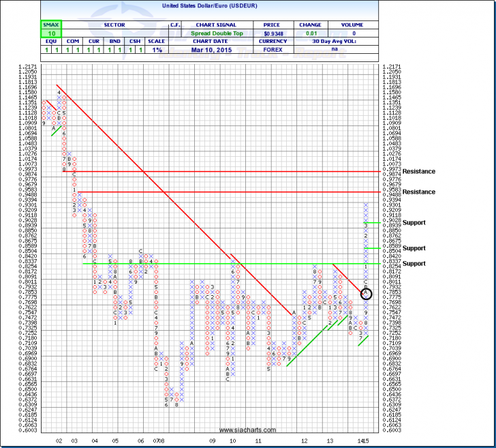Click year 05 on the time axis

pyautogui.click(x=115, y=423)
